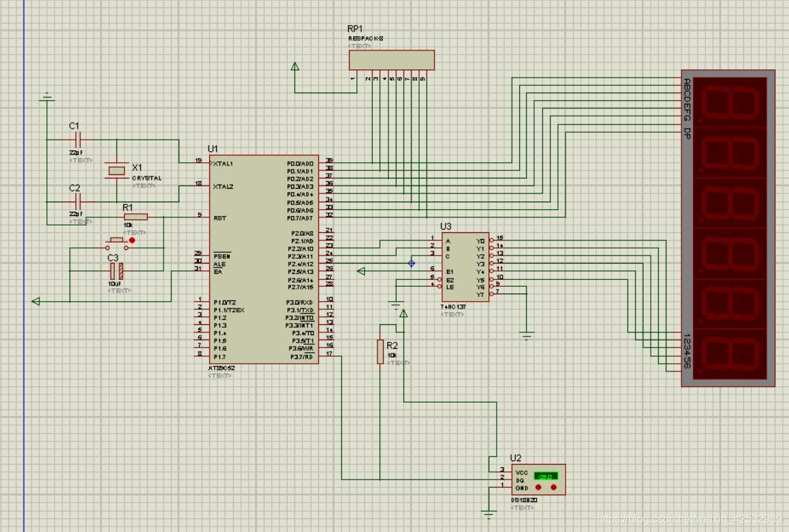Click the blue junction marker near U3
The width and height of the screenshot is (789, 532).
412,263
